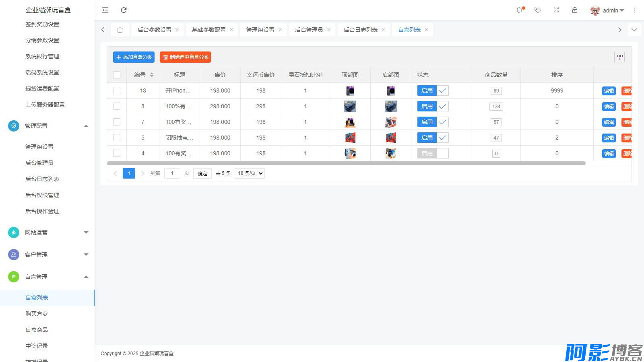The height and width of the screenshot is (362, 644).
Task: Tick checkbox for row 4
Action: coord(117,153)
